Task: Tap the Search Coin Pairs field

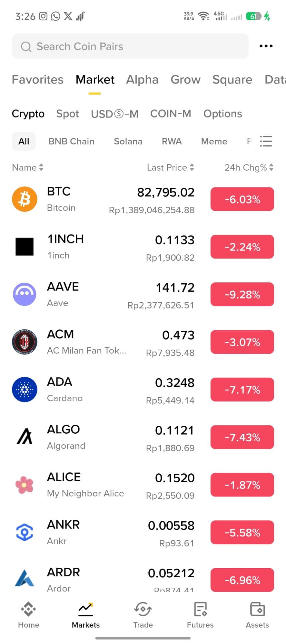Action: click(x=130, y=46)
